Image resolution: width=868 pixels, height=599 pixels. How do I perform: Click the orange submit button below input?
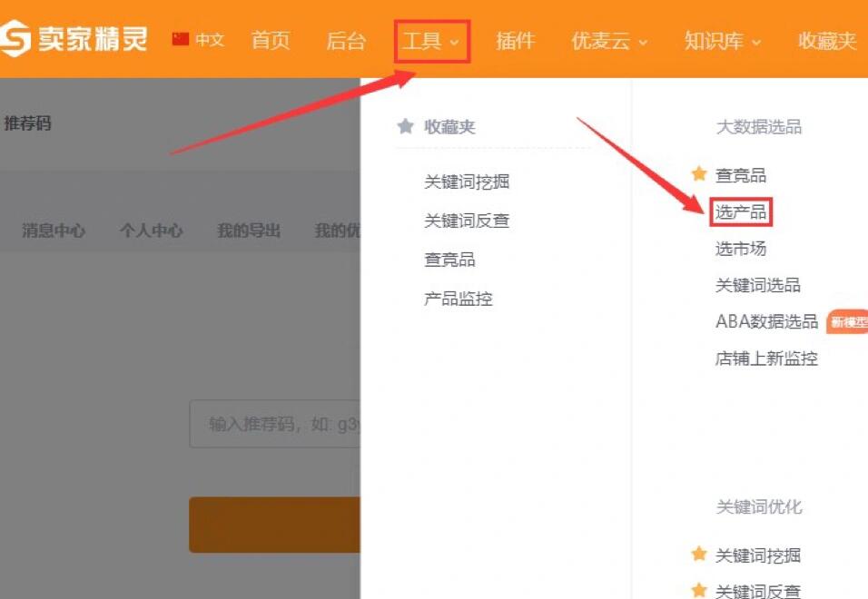(274, 525)
